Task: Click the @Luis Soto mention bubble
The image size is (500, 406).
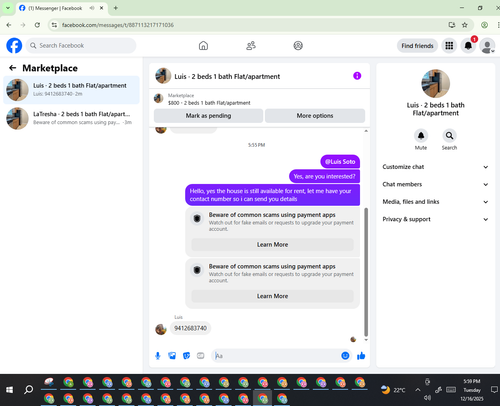Action: [340, 162]
